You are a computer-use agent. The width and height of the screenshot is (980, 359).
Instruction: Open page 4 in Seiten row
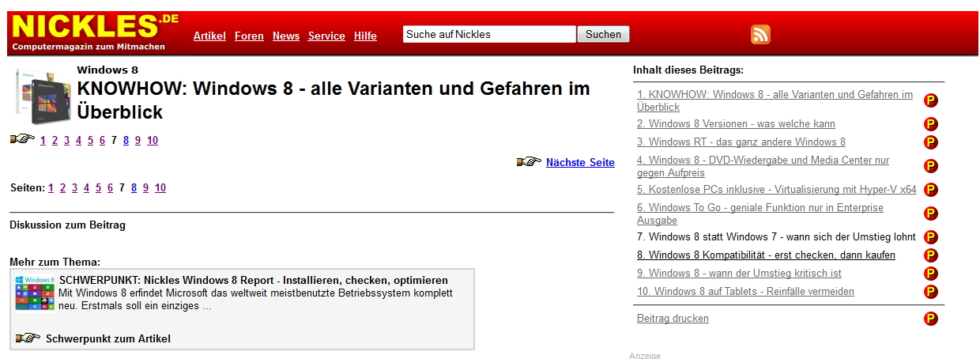coord(86,187)
